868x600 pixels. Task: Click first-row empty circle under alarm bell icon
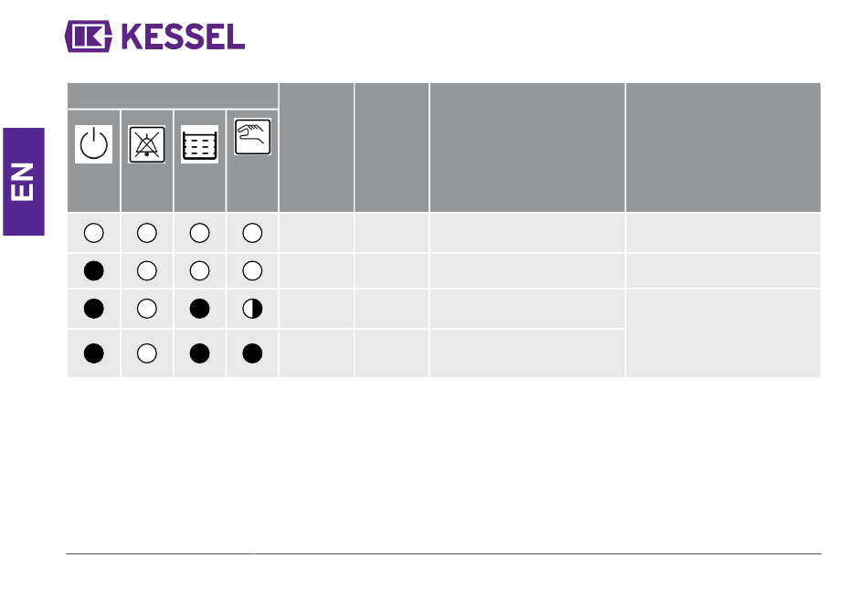(147, 233)
